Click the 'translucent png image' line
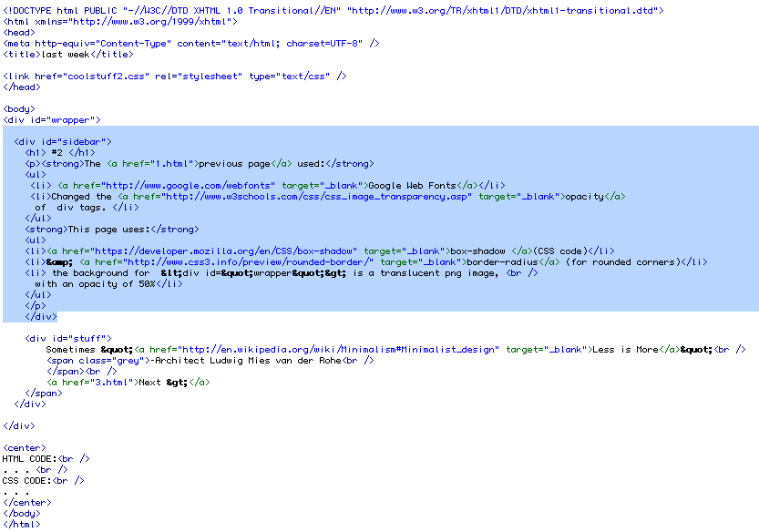Image resolution: width=759 pixels, height=532 pixels. (282, 273)
